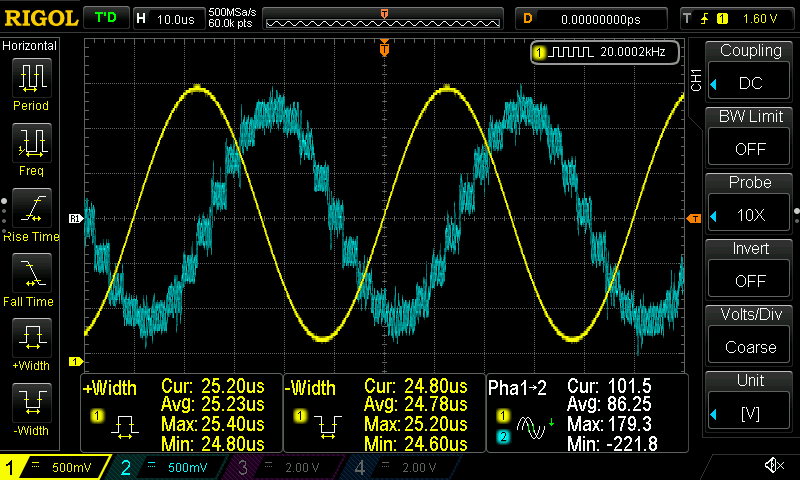
Task: Select the +Width measurement icon
Action: coord(30,339)
